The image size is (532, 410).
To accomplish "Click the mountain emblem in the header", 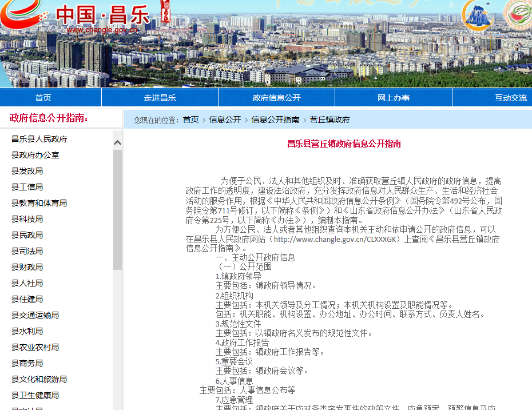I will coord(478,15).
